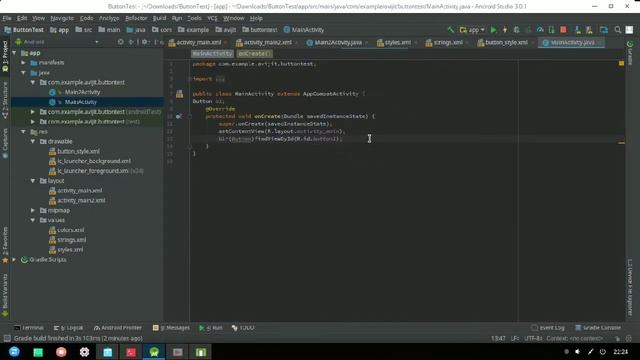Switch to activity_main.xml editor tab
Screen dimensions: 640x360
[198, 42]
